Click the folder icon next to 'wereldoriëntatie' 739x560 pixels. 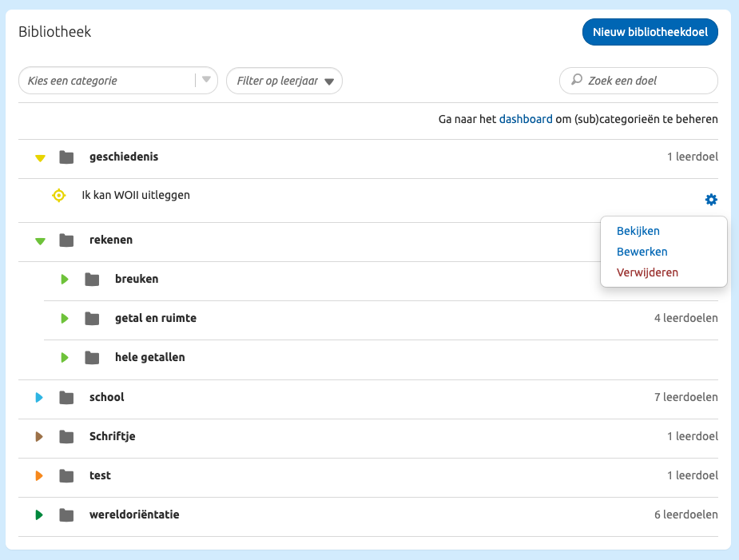coord(66,514)
